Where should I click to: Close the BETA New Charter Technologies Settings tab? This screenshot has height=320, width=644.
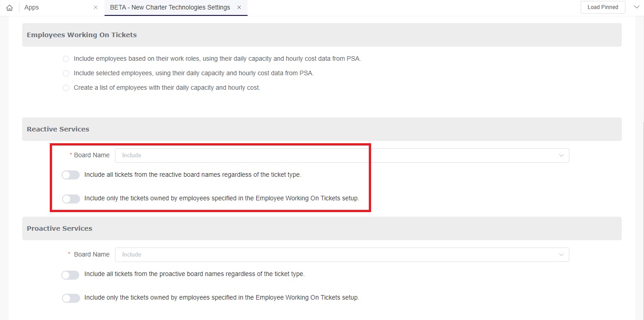(239, 8)
